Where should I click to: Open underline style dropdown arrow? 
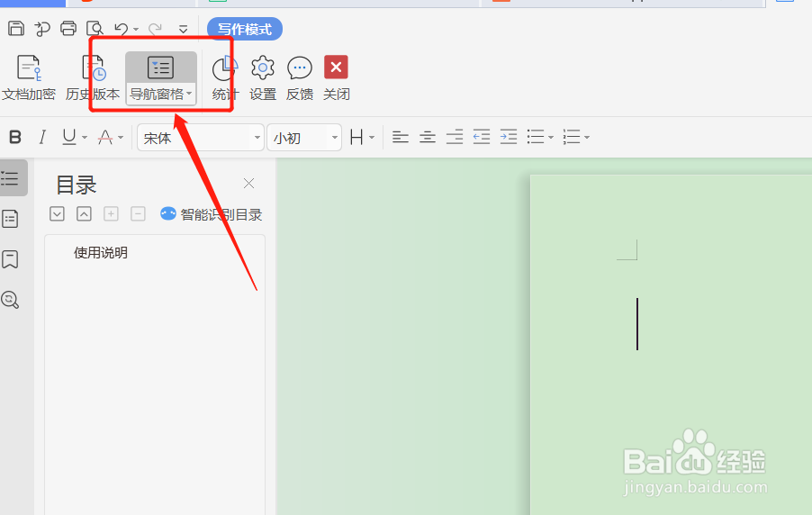coord(85,138)
